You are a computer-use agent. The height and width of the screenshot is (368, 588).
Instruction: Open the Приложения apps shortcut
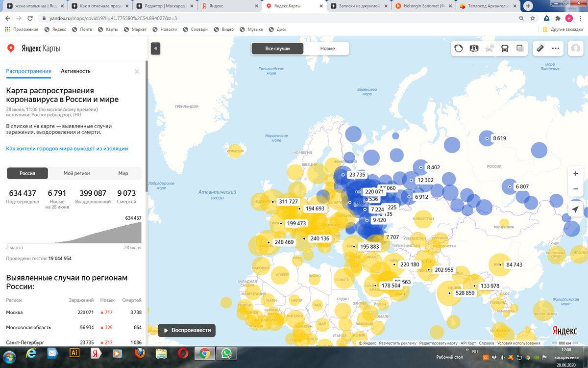[22, 29]
